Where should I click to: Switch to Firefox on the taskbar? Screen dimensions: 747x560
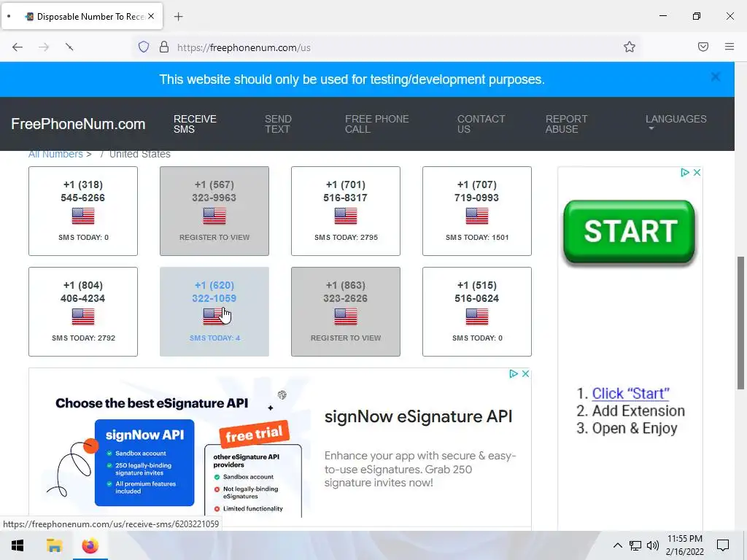[90, 545]
